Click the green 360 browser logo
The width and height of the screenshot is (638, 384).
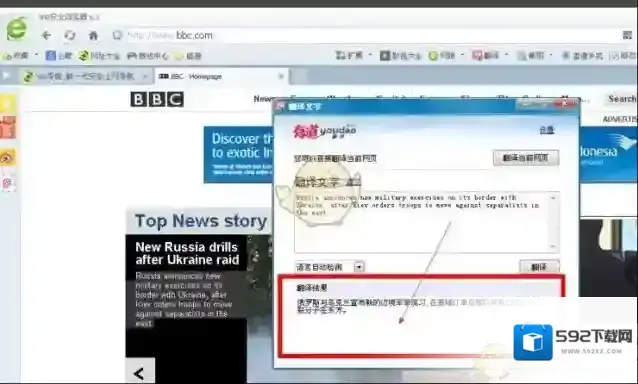17,28
